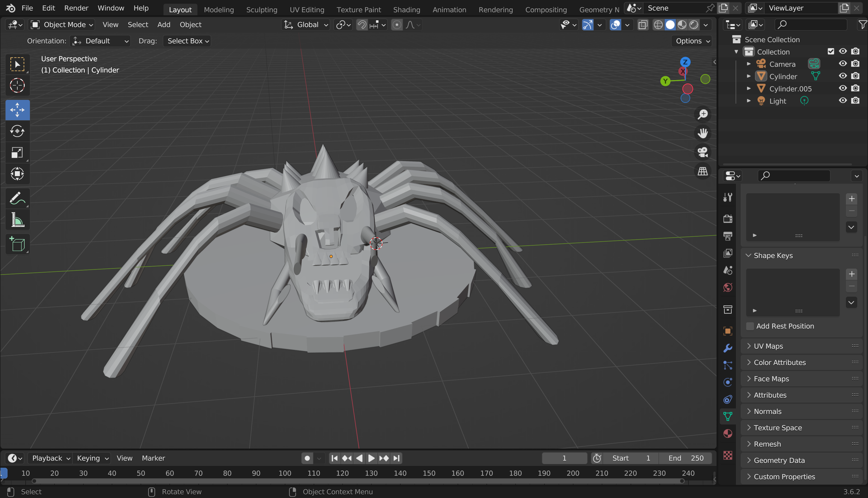Open the Object Mode dropdown
The height and width of the screenshot is (498, 868).
[62, 25]
